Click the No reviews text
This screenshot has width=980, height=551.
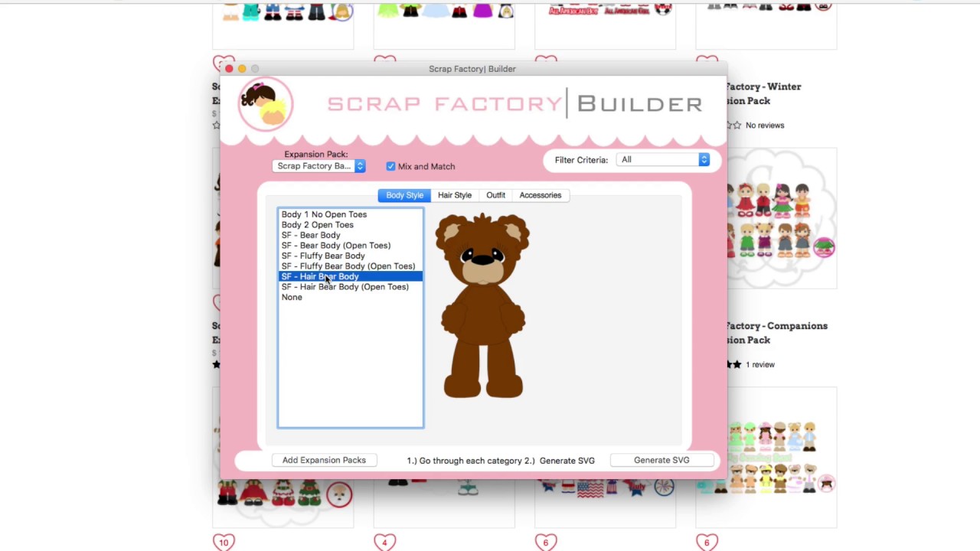(765, 126)
